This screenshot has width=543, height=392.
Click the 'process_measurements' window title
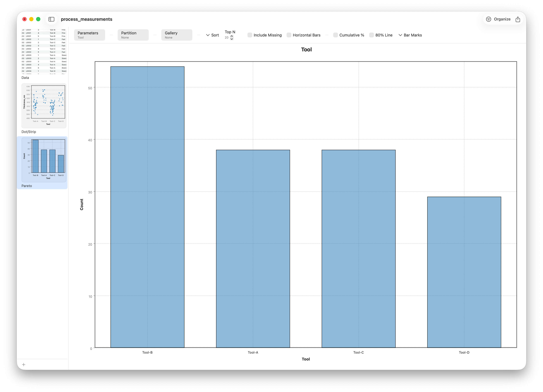(86, 19)
